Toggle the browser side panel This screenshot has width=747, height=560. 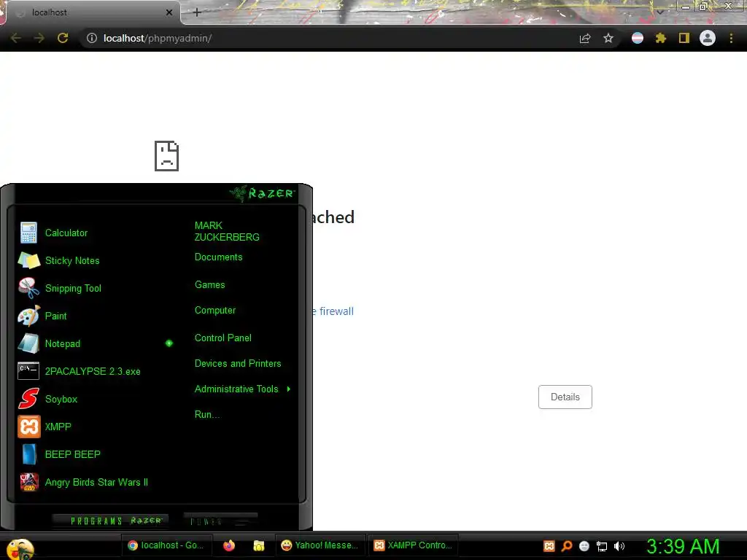click(x=684, y=38)
